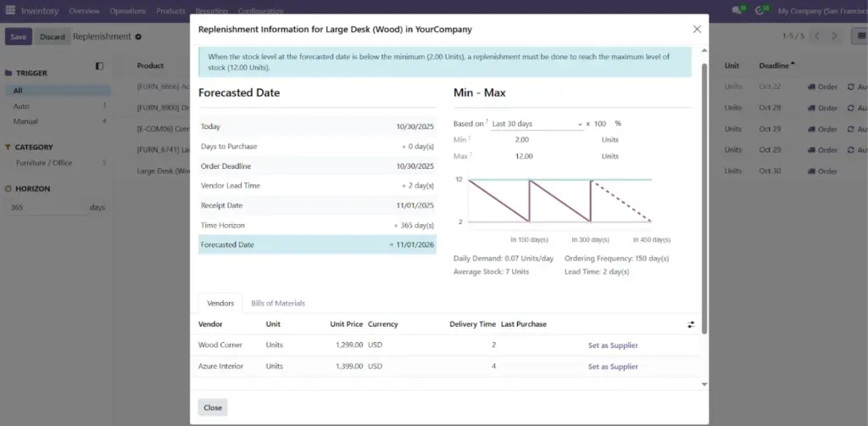Open the messages chat icon in top bar

click(737, 10)
